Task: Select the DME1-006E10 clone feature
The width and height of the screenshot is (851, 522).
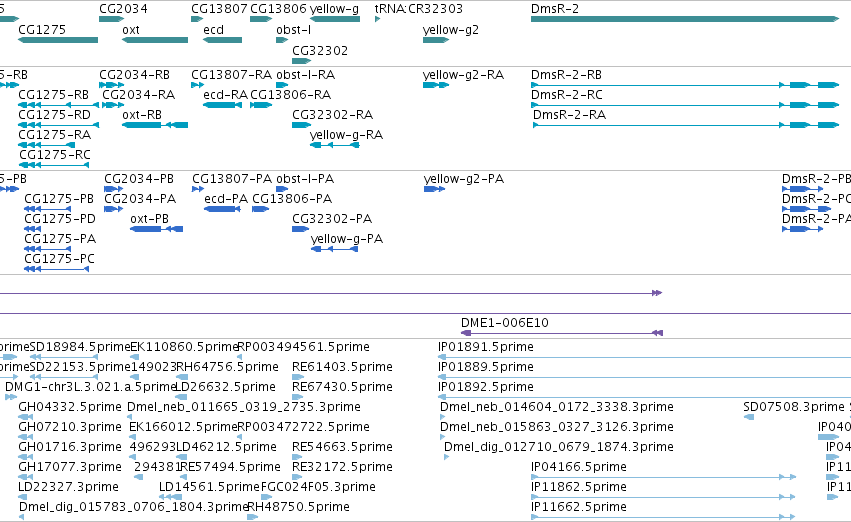Action: point(562,333)
